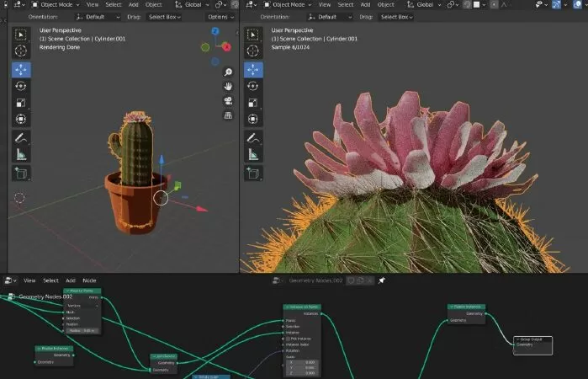Switch perspective/orthographic grid icon in left viewport
The height and width of the screenshot is (379, 588).
coord(228,115)
